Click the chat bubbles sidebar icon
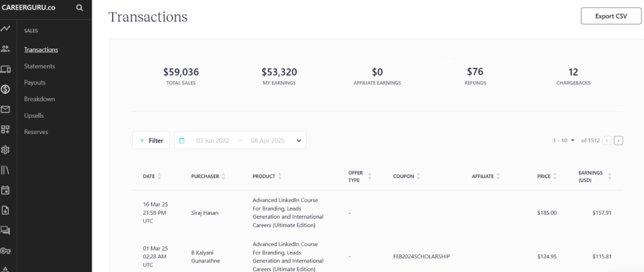The width and height of the screenshot is (644, 272). [6, 230]
